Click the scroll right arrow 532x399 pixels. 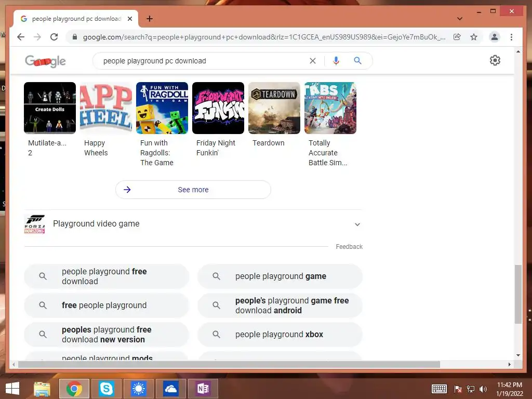point(509,364)
